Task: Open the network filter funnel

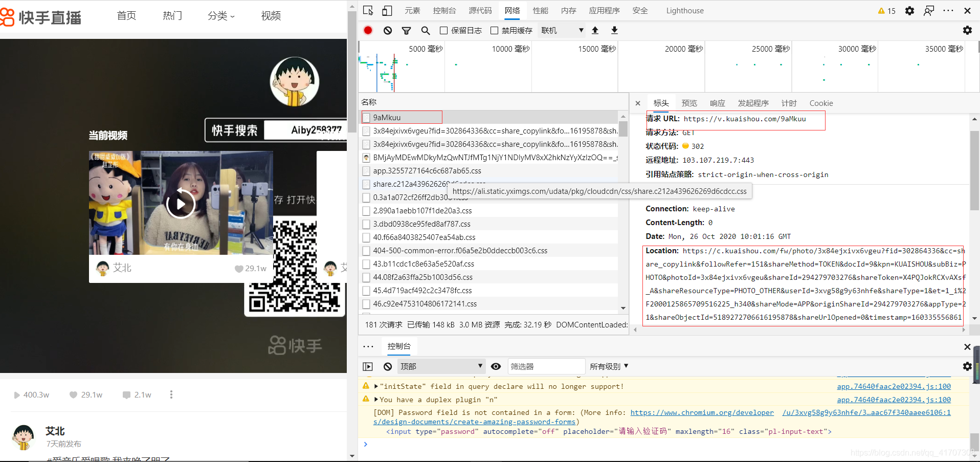Action: click(407, 31)
